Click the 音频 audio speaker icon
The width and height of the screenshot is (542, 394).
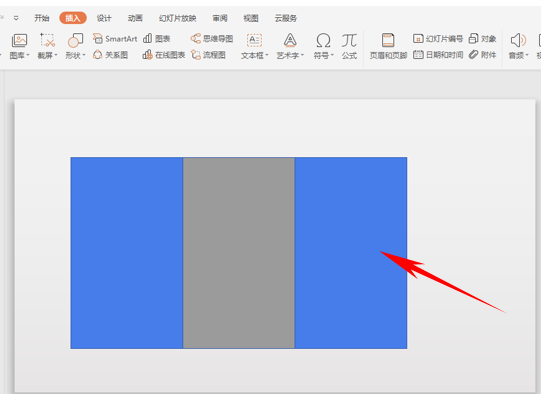pyautogui.click(x=518, y=40)
